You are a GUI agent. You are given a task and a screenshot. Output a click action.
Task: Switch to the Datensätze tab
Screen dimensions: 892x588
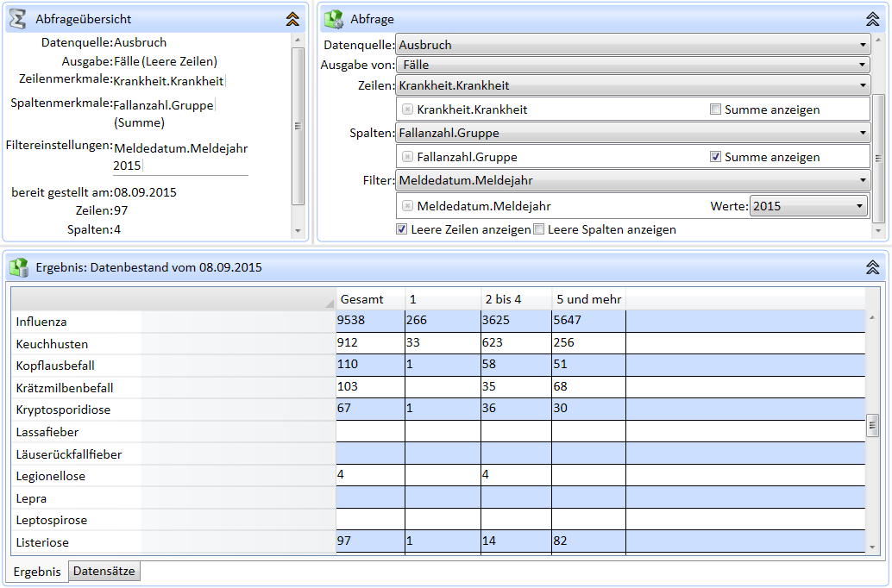point(104,571)
